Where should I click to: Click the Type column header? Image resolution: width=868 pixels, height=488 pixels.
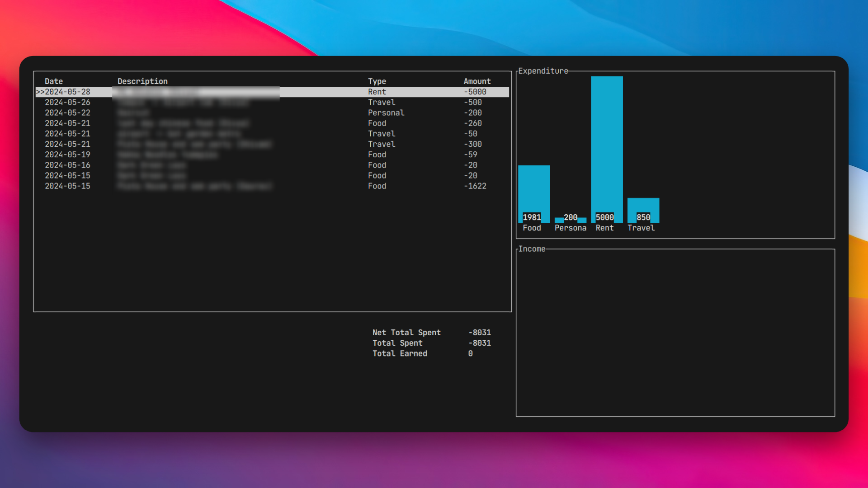377,81
